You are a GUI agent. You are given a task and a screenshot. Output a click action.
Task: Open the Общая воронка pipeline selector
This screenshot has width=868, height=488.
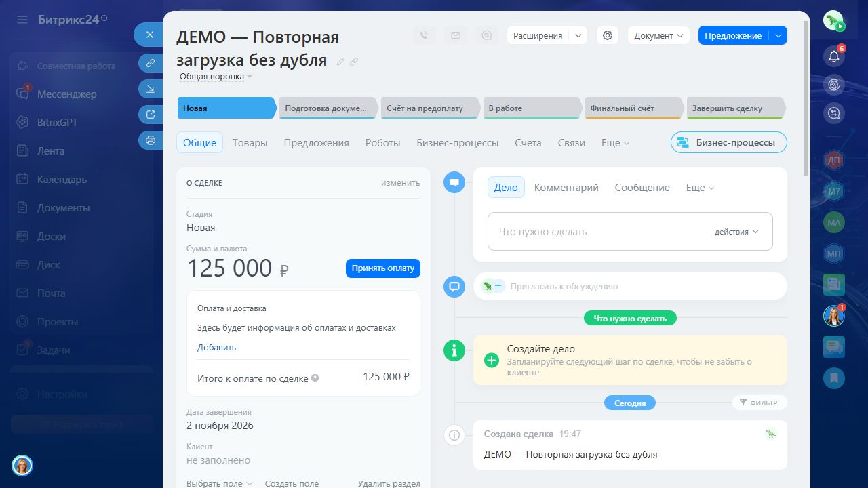(216, 77)
